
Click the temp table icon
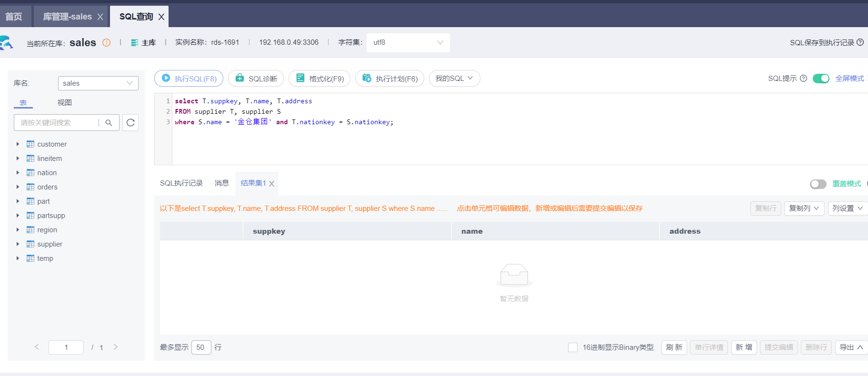(30, 258)
